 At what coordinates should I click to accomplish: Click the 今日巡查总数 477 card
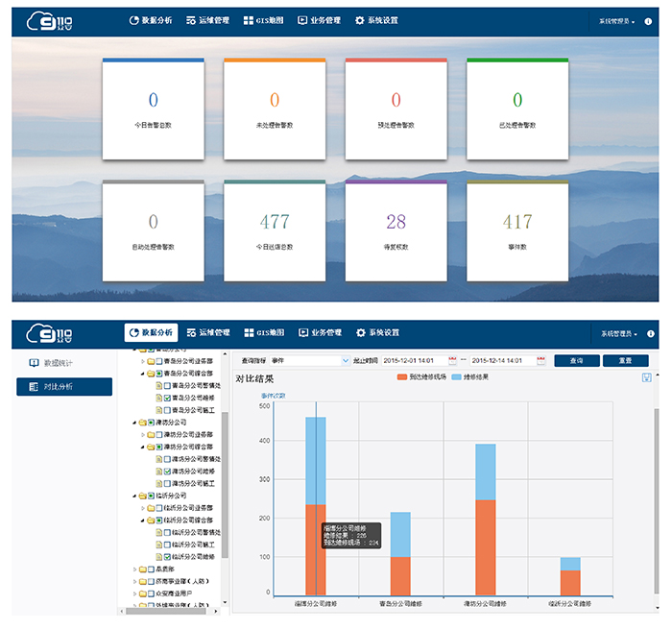pos(275,230)
